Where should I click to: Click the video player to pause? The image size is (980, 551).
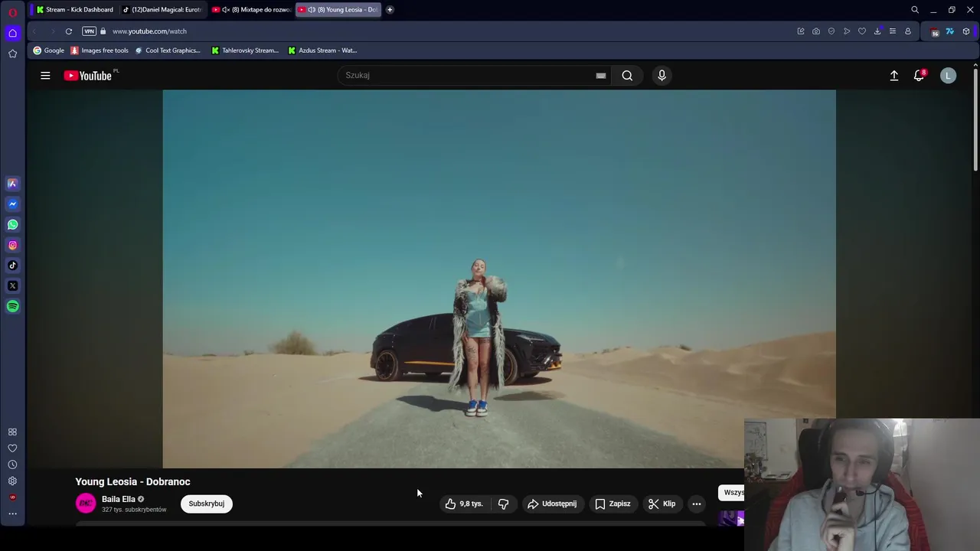coord(499,279)
